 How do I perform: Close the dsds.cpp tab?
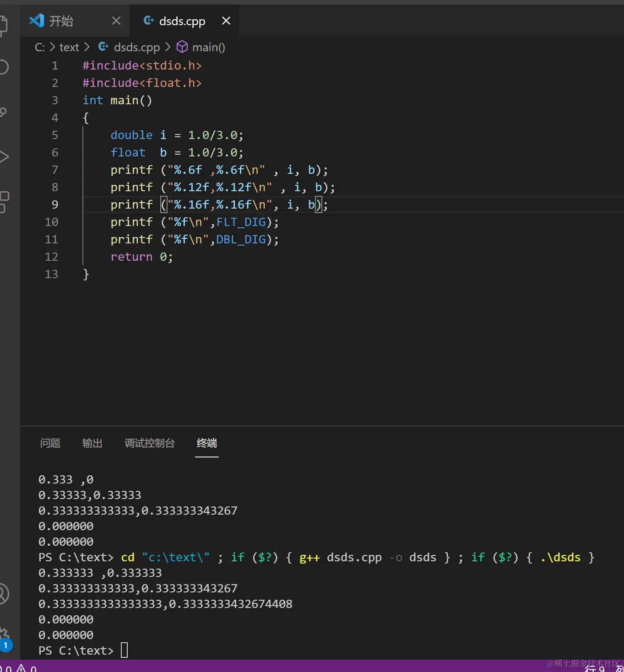click(226, 21)
